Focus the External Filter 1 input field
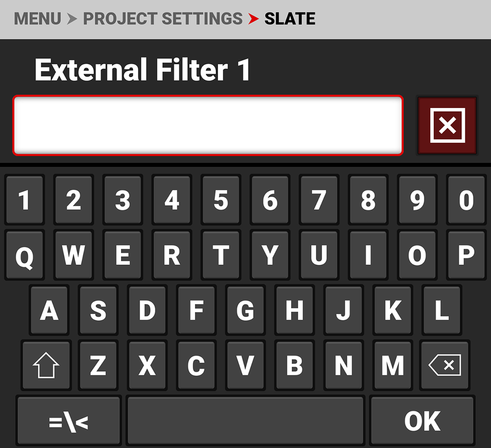Viewport: 491px width, 448px height. coord(208,125)
